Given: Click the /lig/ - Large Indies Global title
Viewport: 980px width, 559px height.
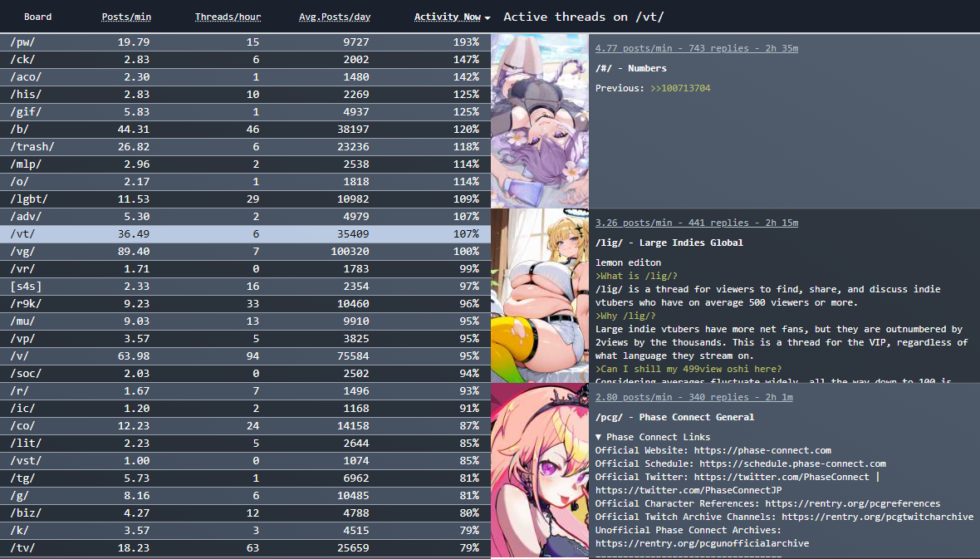Looking at the screenshot, I should 669,243.
